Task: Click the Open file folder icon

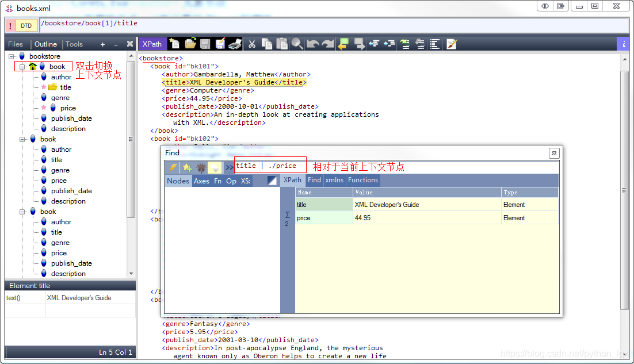Action: 190,44
